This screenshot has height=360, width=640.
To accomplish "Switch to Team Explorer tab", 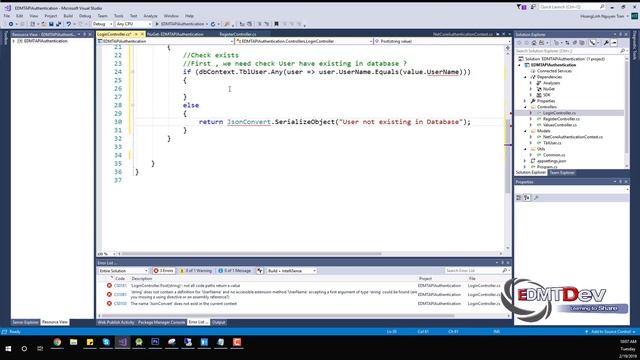I will pyautogui.click(x=562, y=173).
